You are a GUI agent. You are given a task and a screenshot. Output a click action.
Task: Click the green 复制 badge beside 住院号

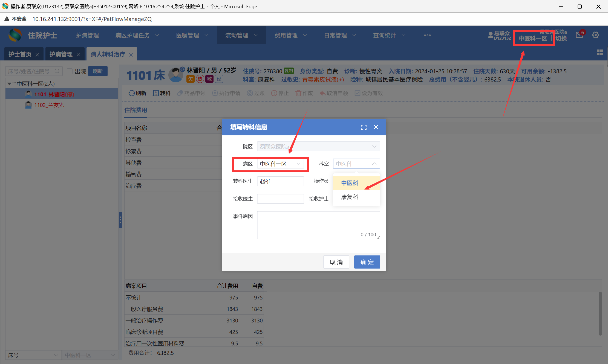(289, 71)
